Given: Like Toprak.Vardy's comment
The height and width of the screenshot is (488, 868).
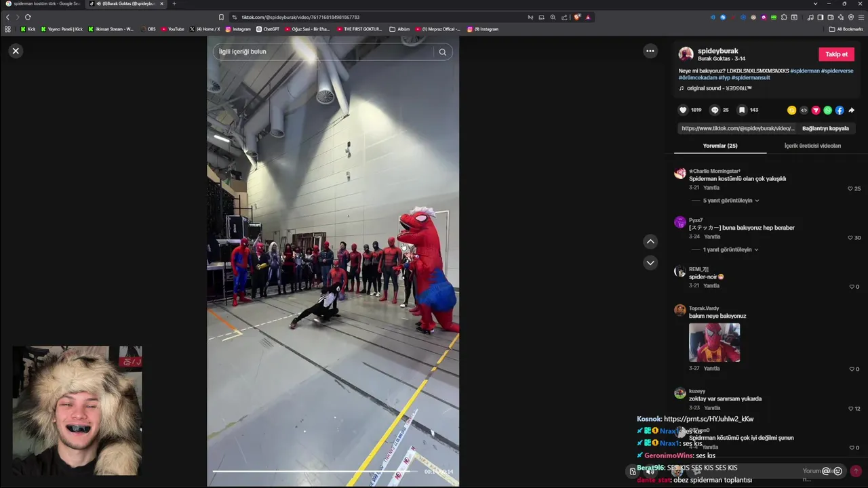Looking at the screenshot, I should (852, 369).
